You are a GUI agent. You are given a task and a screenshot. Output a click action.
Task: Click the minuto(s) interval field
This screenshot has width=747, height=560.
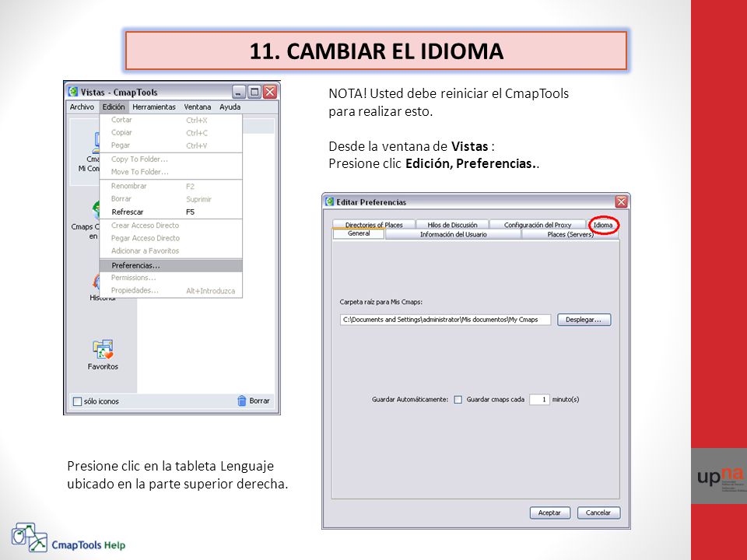(539, 400)
